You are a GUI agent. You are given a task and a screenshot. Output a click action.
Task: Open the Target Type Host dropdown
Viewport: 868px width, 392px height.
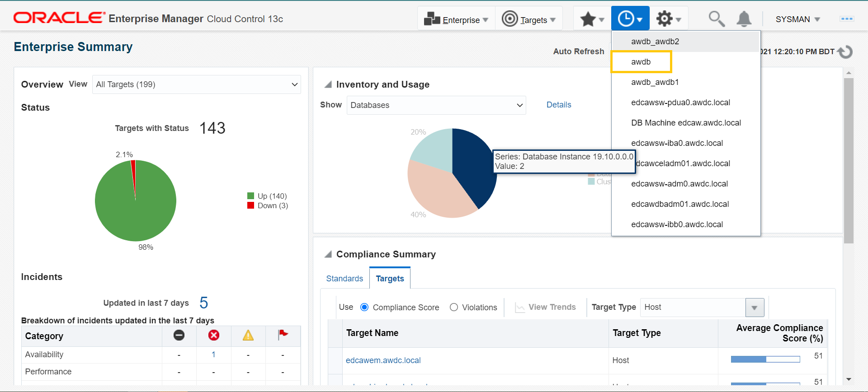point(754,308)
